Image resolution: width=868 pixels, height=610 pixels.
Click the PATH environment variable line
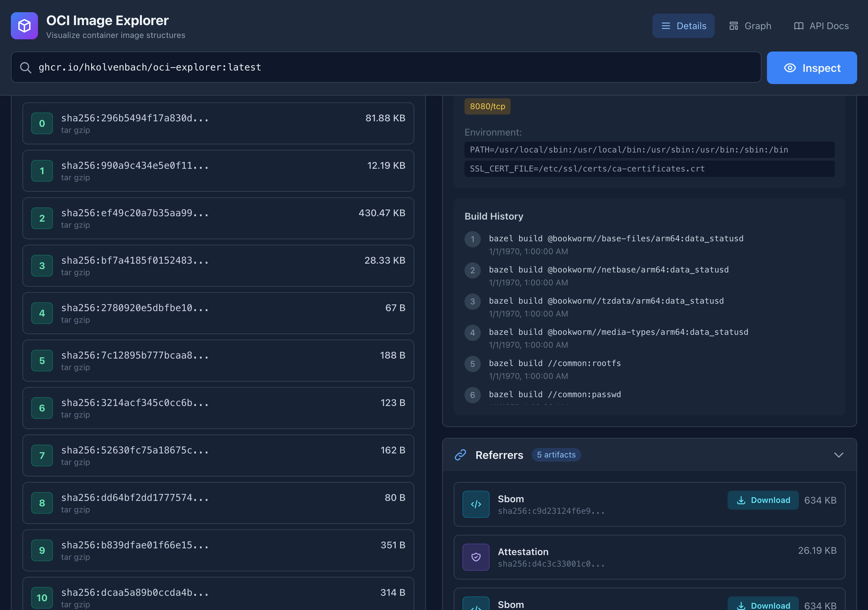(x=649, y=150)
